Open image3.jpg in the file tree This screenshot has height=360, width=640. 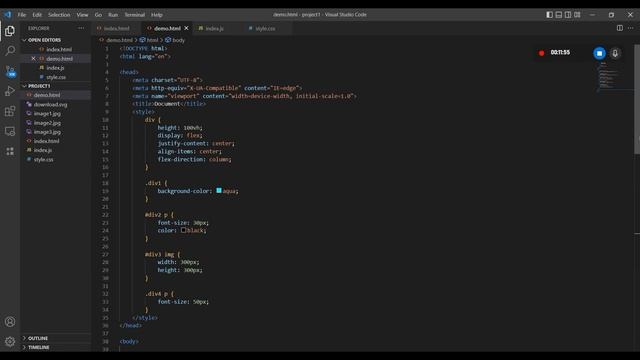(47, 132)
